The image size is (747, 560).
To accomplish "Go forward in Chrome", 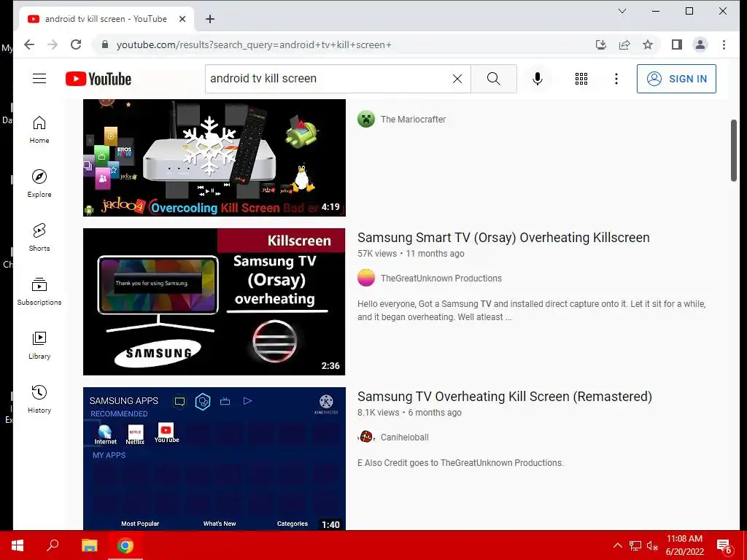I will click(53, 44).
